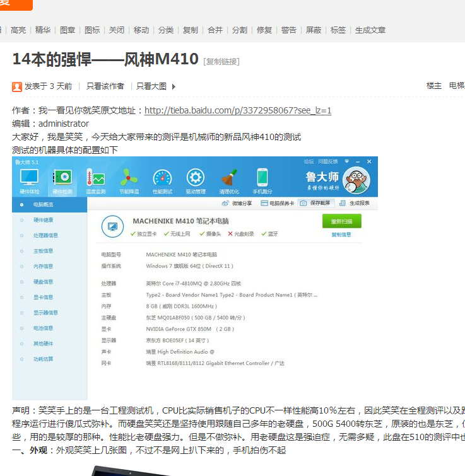The height and width of the screenshot is (476, 465).
Task: Open 问题反馈 link in 鲁大师 title bar
Action: click(327, 161)
